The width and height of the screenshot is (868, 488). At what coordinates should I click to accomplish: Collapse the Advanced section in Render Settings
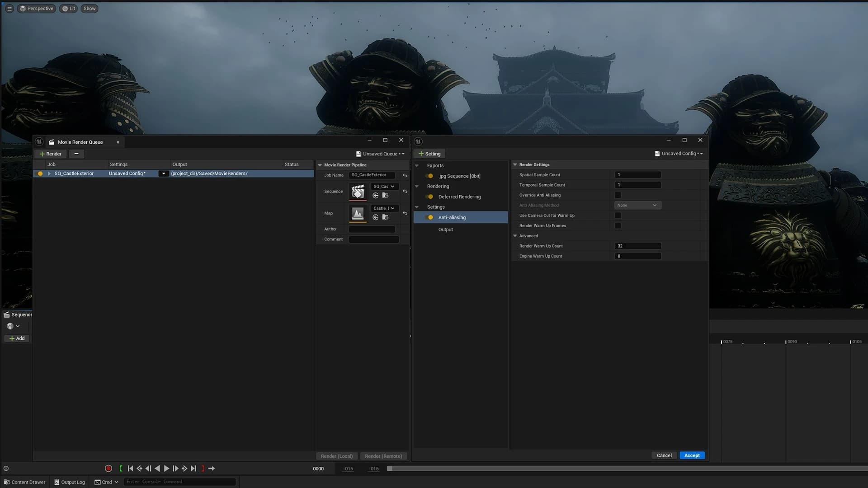click(x=515, y=235)
